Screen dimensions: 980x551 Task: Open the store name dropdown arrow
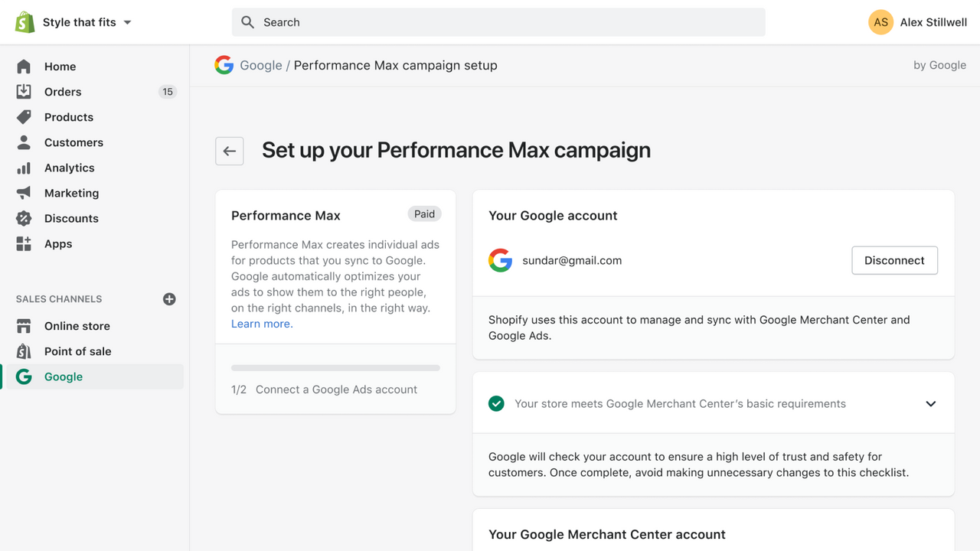[127, 22]
